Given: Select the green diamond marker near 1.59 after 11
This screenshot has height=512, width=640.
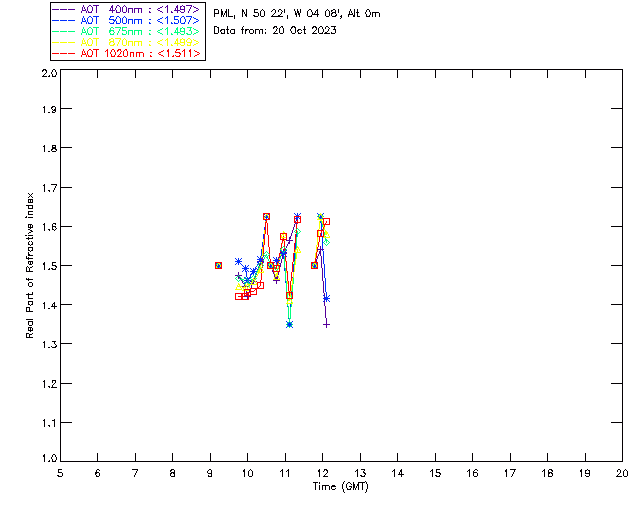Looking at the screenshot, I should (298, 232).
